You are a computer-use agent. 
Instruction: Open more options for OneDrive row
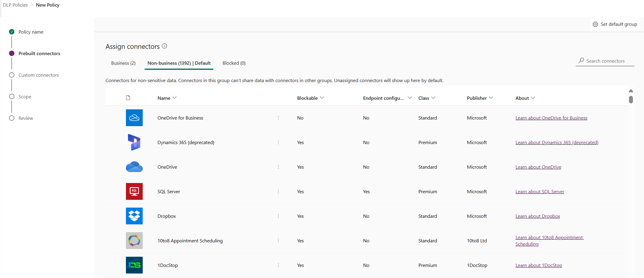278,167
